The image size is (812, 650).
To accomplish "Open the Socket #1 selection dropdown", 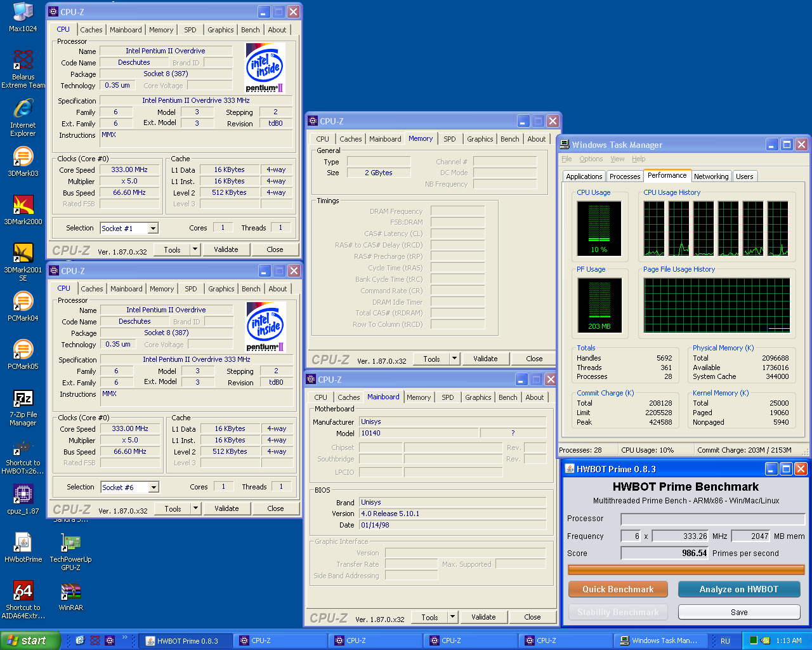I will tap(153, 229).
